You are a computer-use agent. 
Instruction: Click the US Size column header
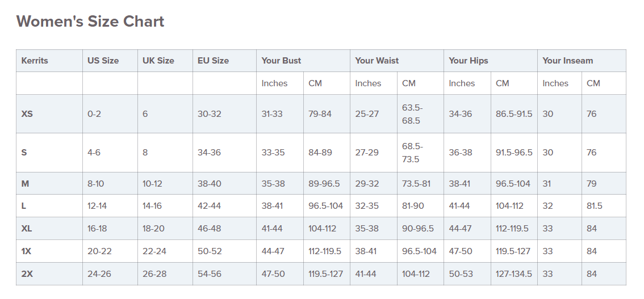[x=103, y=61]
